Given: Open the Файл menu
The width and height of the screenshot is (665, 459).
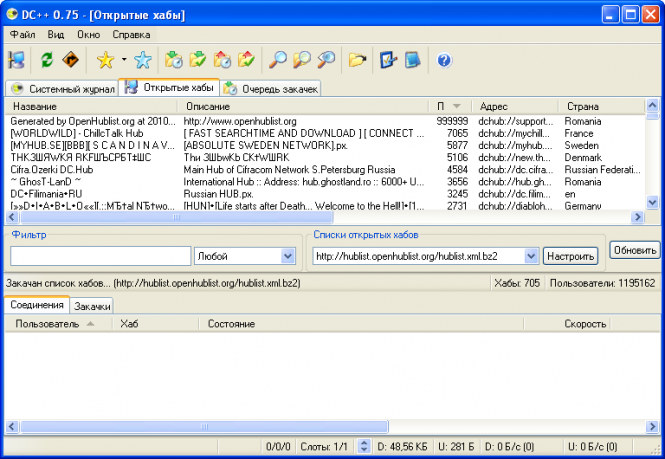Looking at the screenshot, I should (22, 34).
